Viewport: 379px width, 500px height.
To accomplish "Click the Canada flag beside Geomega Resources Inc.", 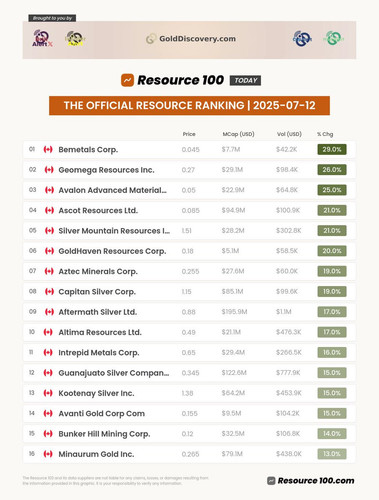I will click(49, 170).
